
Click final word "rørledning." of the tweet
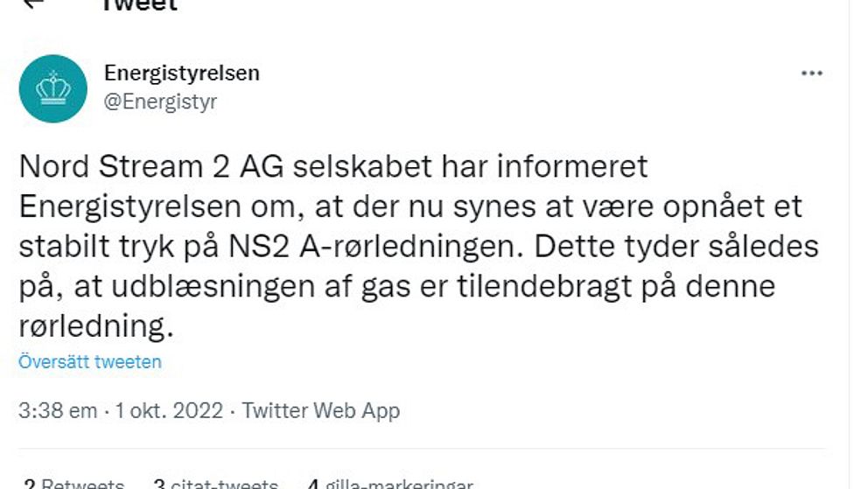click(x=92, y=326)
